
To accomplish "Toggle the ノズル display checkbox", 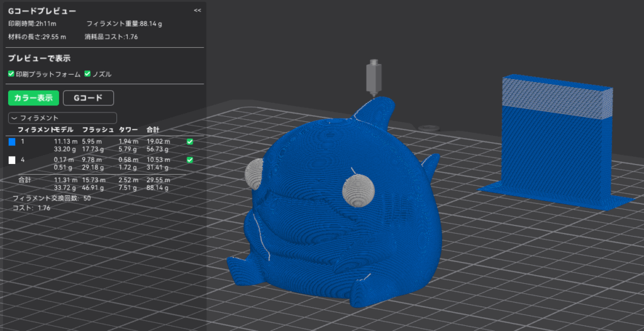I will pyautogui.click(x=88, y=74).
